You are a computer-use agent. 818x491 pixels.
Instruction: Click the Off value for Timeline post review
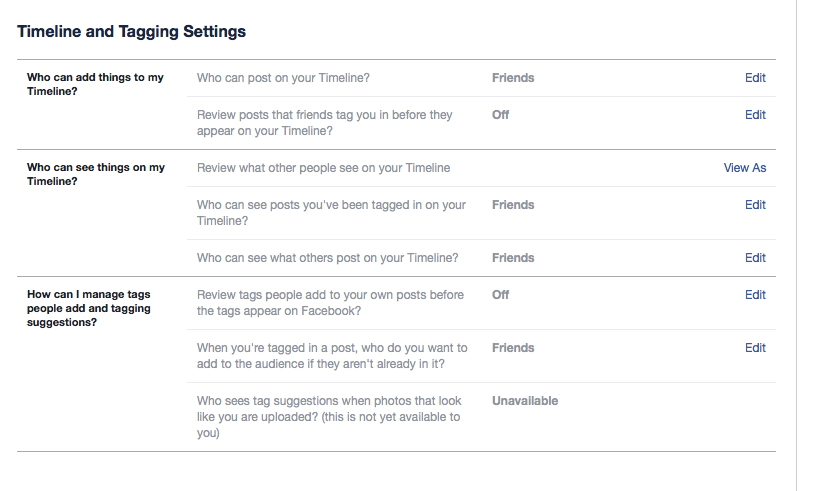coord(500,115)
